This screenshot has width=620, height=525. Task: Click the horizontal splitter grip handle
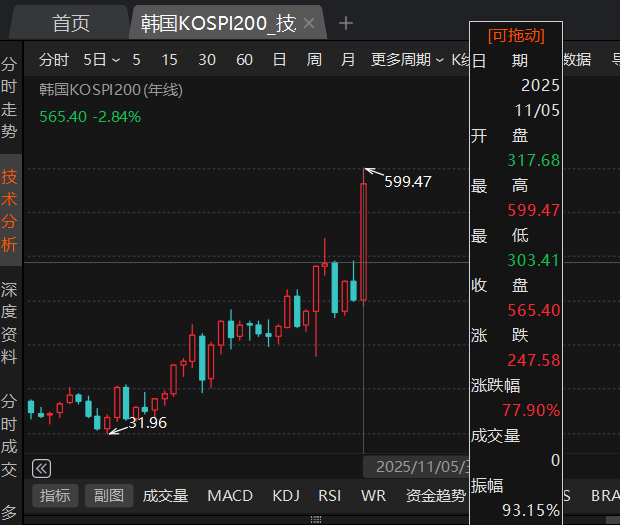tap(316, 519)
